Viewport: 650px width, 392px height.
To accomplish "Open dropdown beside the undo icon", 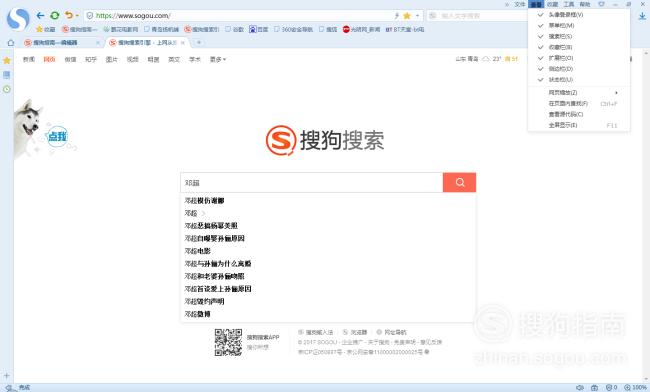I will pos(77,16).
